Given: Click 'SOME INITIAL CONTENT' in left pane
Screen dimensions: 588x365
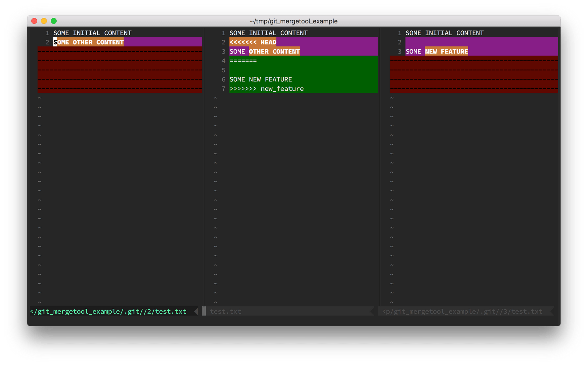Looking at the screenshot, I should click(x=92, y=33).
